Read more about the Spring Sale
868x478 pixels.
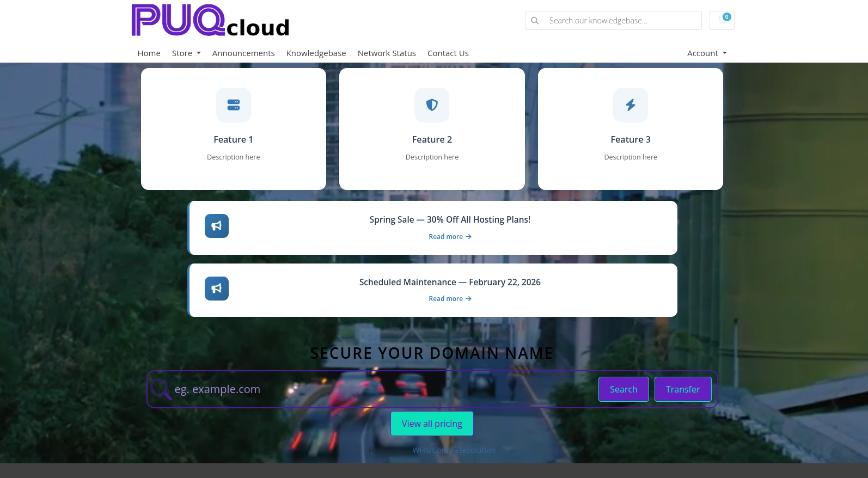[450, 237]
